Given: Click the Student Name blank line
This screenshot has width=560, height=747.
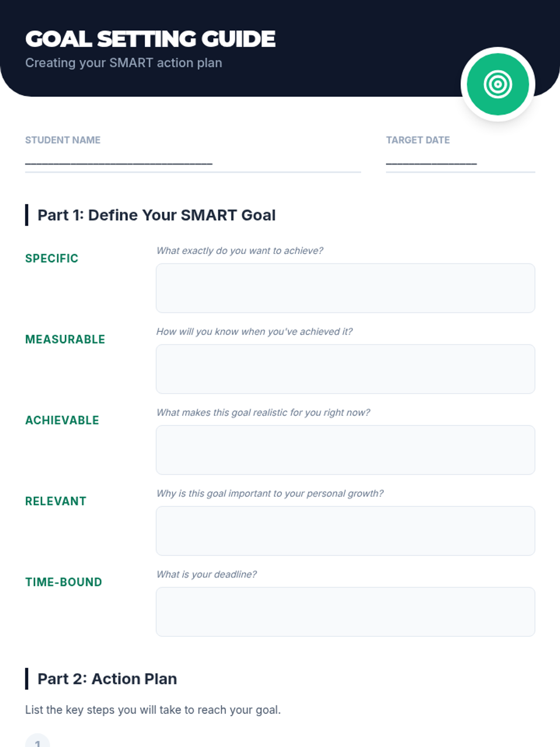Looking at the screenshot, I should 119,162.
